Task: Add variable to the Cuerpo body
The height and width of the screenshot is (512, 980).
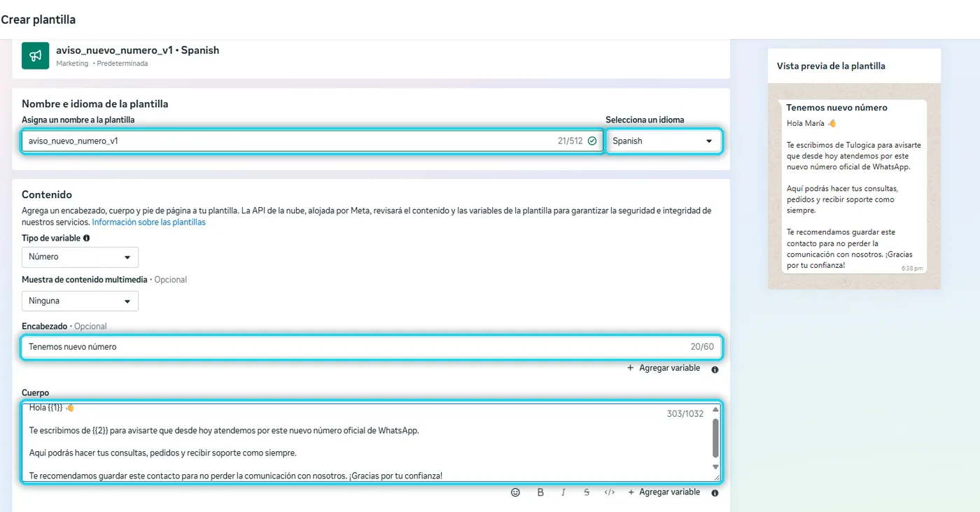Action: 664,492
